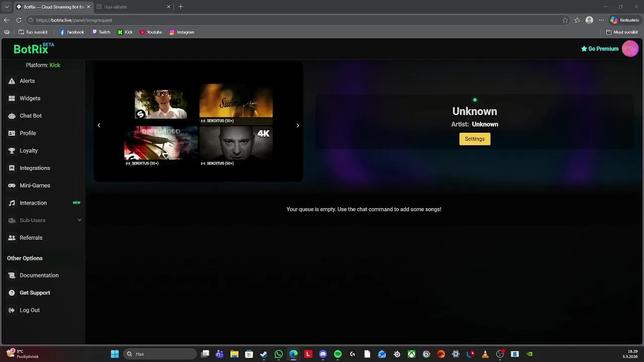This screenshot has width=644, height=362.
Task: Open the 4K bald man mix thumbnail
Action: 236,146
